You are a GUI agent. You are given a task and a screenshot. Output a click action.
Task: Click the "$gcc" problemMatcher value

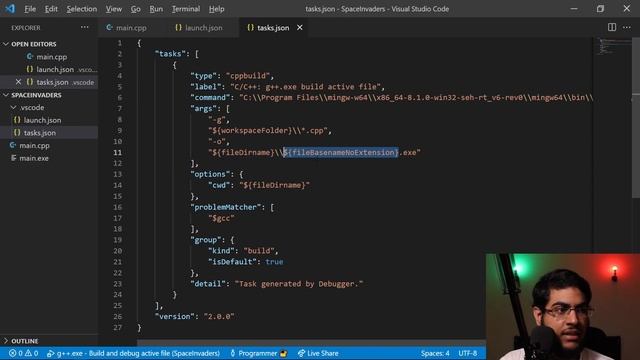(221, 218)
